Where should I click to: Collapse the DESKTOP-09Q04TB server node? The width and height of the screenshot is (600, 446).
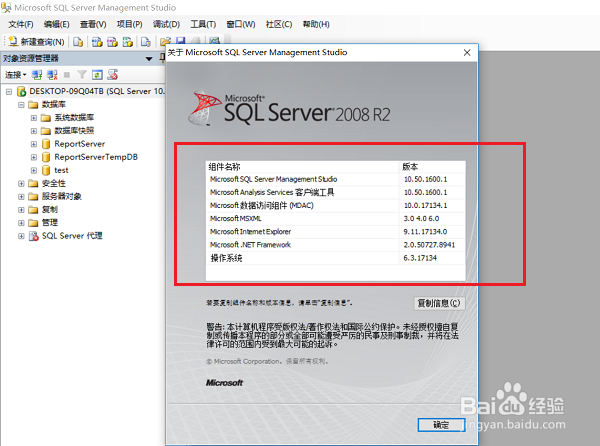coord(9,91)
